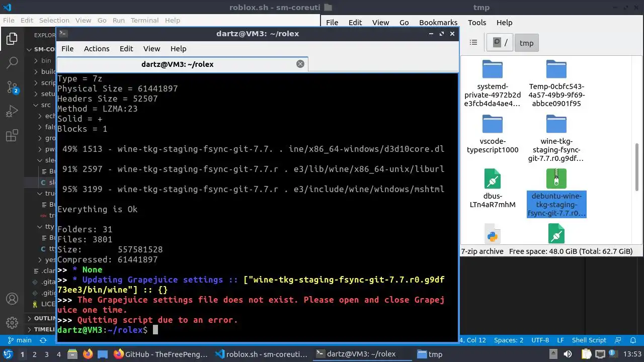The image size is (644, 362).
Task: Click UTF-8 encoding in status bar
Action: [x=540, y=340]
